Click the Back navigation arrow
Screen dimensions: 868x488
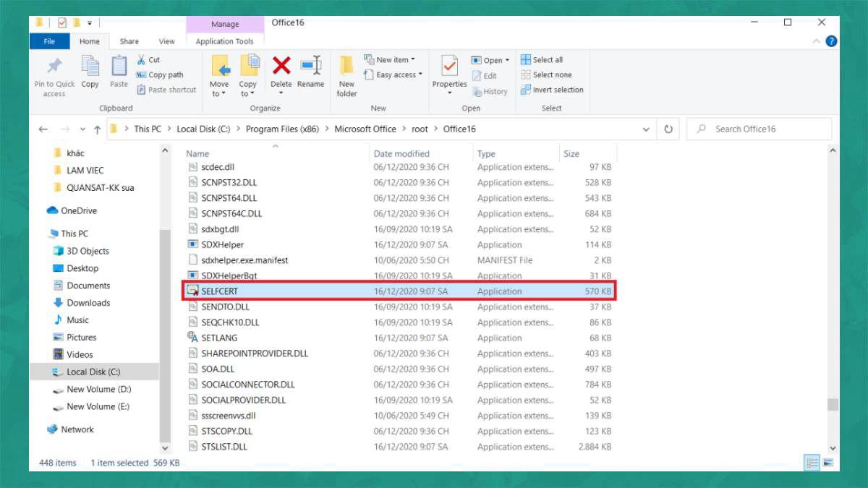click(x=43, y=129)
